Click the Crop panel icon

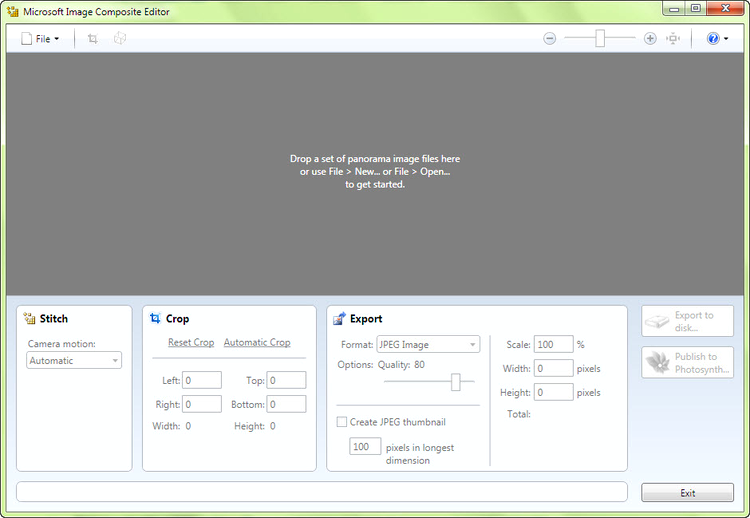point(155,318)
